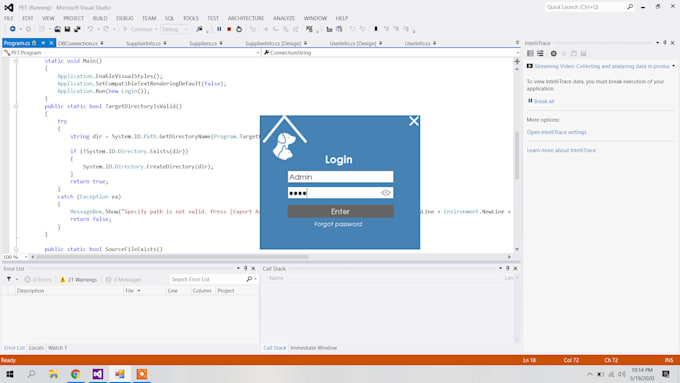Click the Save floppy disk toolbar icon
680x383 pixels.
pos(67,29)
